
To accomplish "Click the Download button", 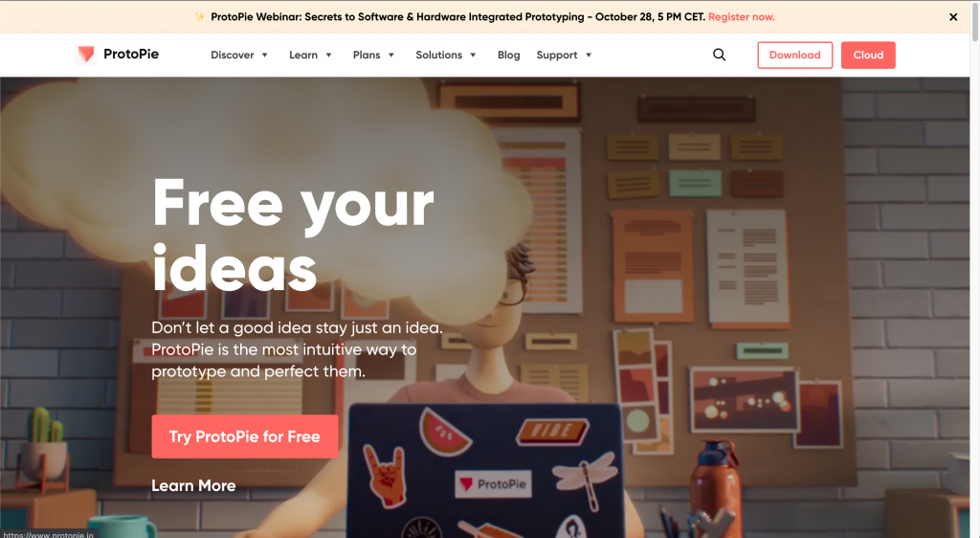I will point(795,55).
